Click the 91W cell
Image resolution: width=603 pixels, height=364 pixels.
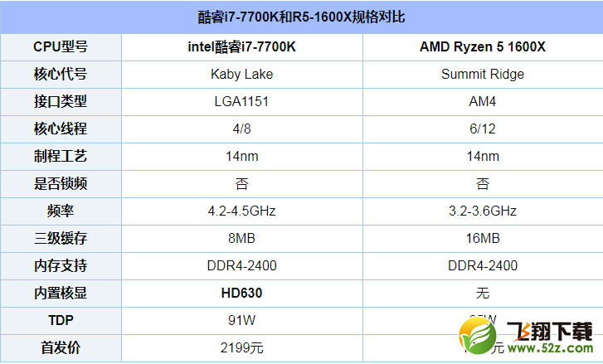[x=242, y=321]
